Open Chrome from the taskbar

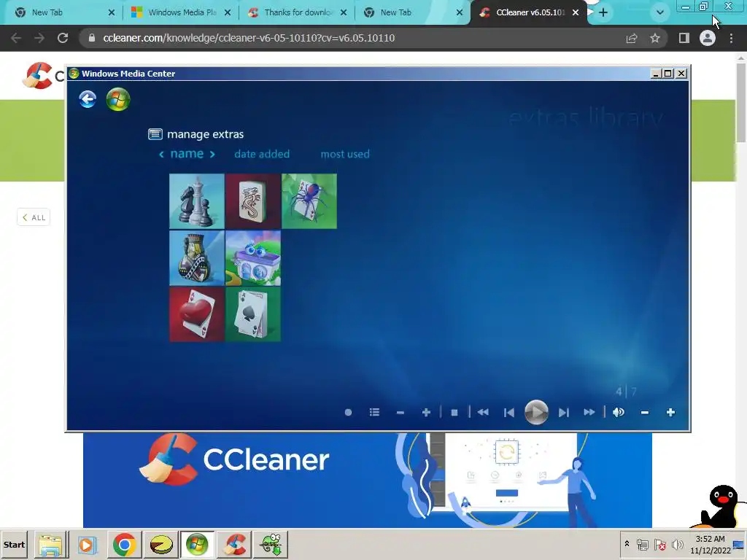tap(124, 545)
